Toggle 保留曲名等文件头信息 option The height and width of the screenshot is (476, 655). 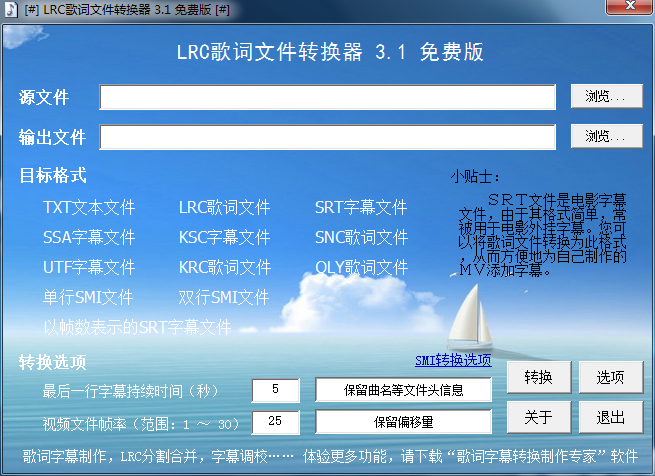(404, 390)
